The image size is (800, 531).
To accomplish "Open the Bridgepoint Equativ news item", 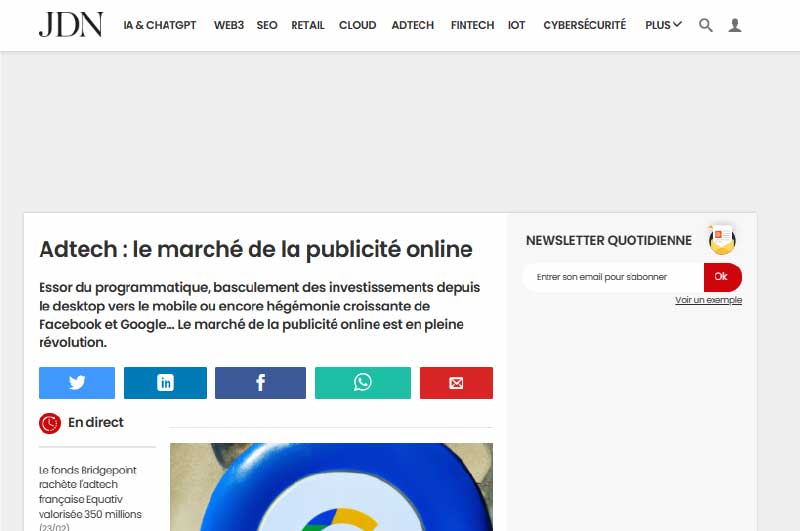I will click(90, 496).
